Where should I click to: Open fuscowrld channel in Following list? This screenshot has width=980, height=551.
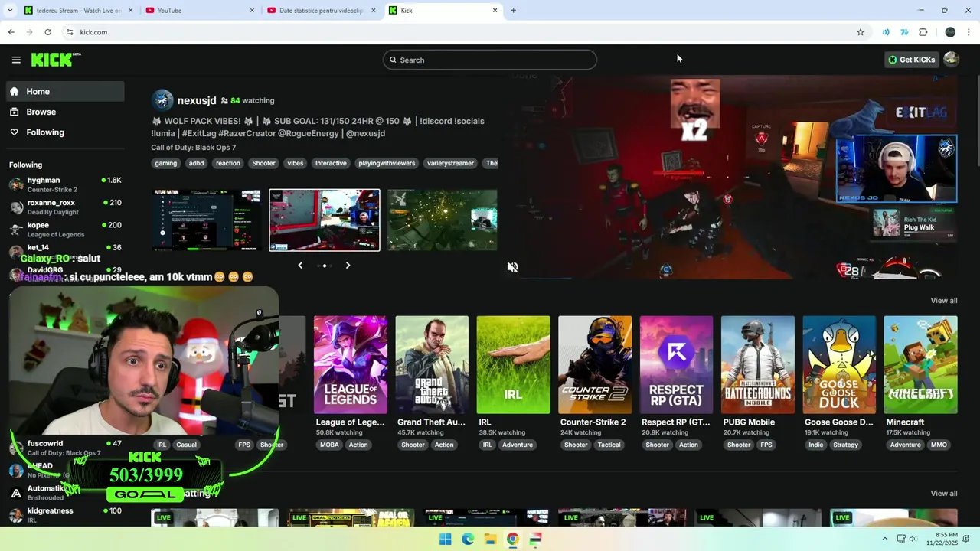[66, 448]
